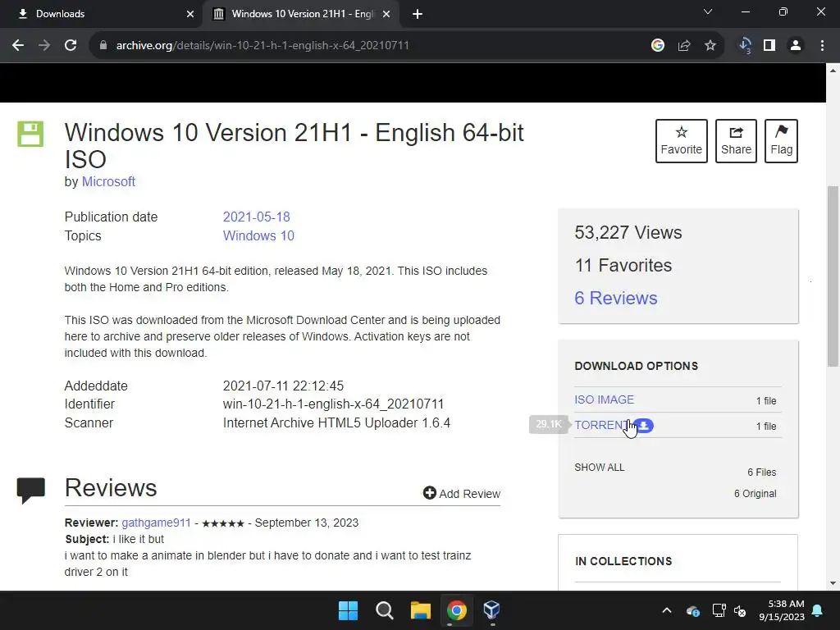Click the browser forward arrow
The width and height of the screenshot is (840, 630).
[44, 46]
